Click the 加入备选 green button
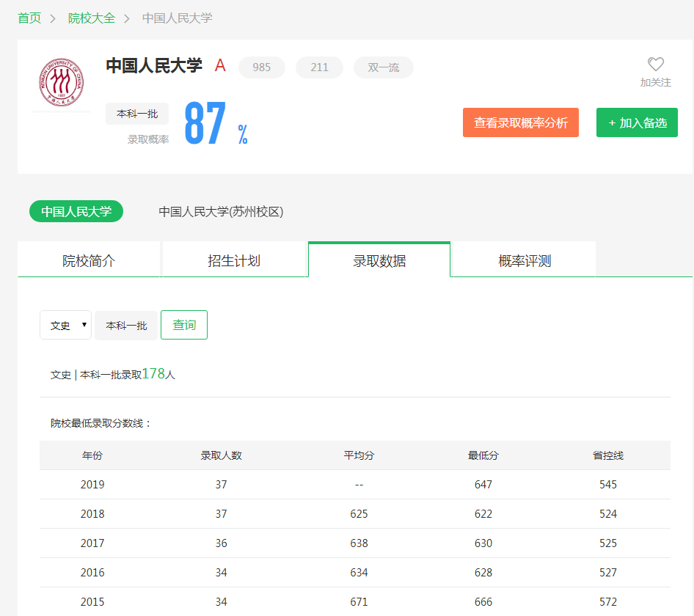 click(x=637, y=122)
